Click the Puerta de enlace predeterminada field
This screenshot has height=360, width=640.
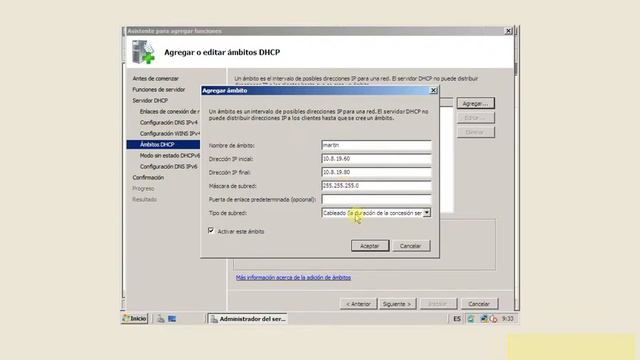376,199
